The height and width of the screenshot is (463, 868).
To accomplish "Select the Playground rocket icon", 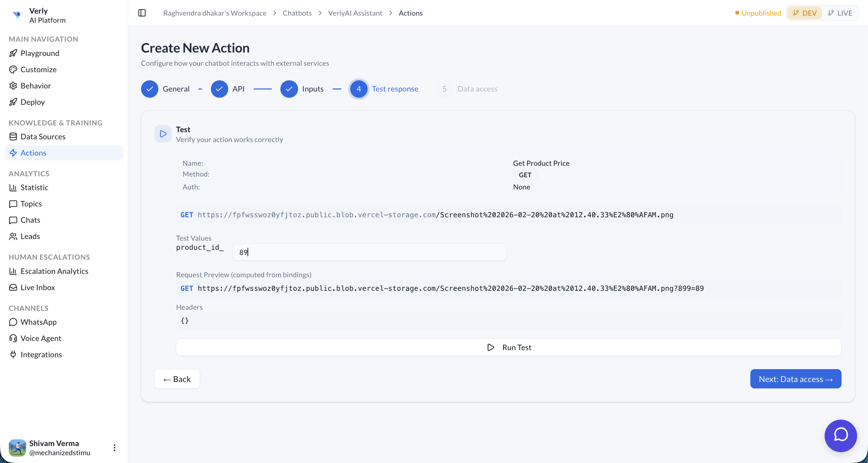I will click(13, 53).
